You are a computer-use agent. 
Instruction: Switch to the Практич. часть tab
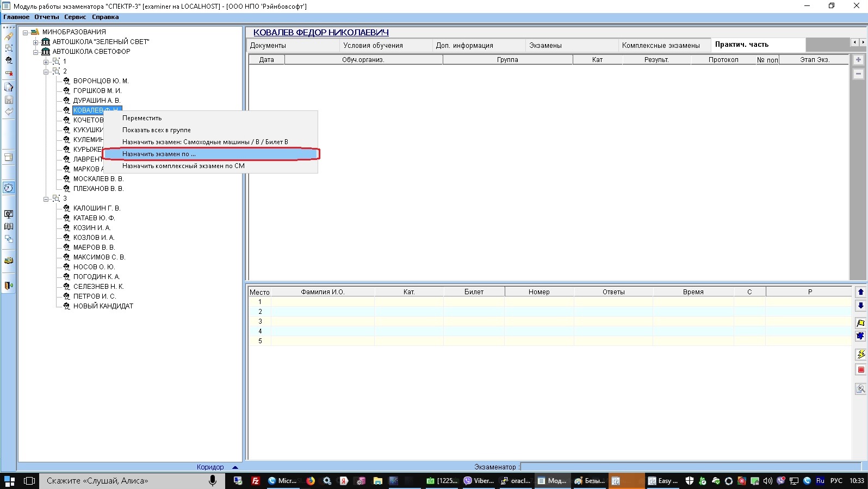point(758,45)
